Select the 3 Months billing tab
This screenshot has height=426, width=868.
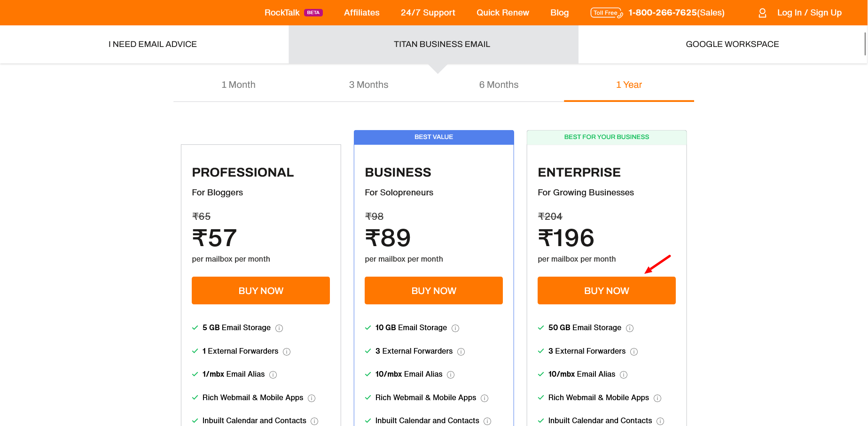(368, 85)
